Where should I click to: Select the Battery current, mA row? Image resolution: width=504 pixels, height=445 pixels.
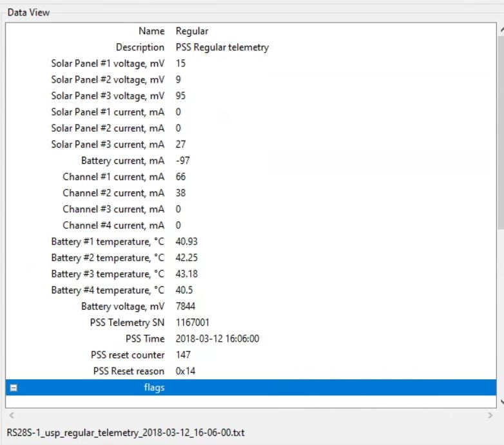pyautogui.click(x=122, y=161)
